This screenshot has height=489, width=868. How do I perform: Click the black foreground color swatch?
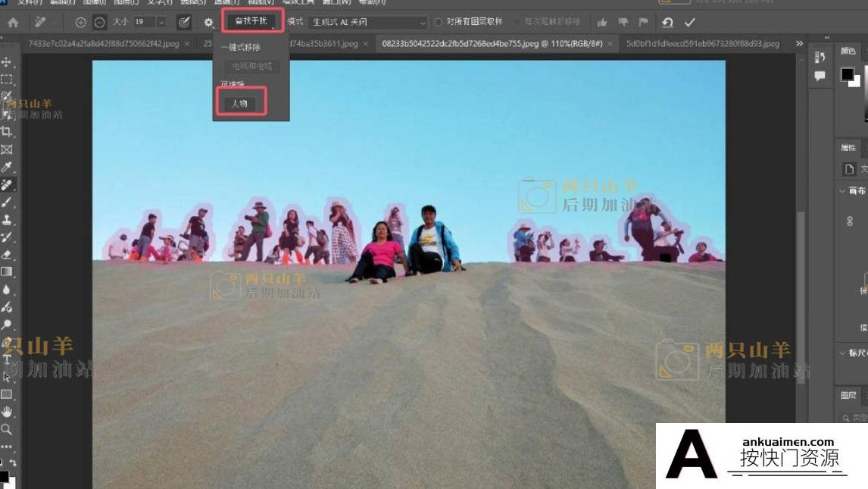point(847,74)
